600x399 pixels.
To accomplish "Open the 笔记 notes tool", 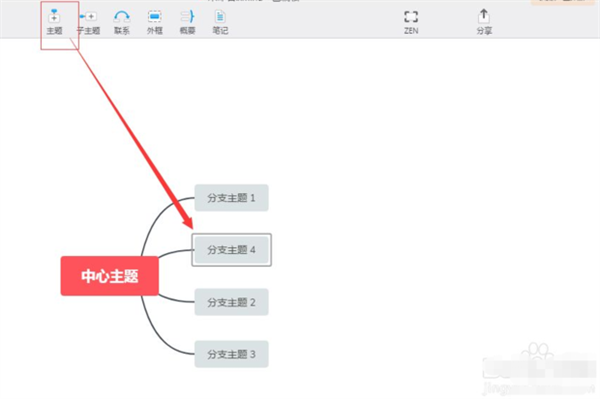I will pos(220,22).
